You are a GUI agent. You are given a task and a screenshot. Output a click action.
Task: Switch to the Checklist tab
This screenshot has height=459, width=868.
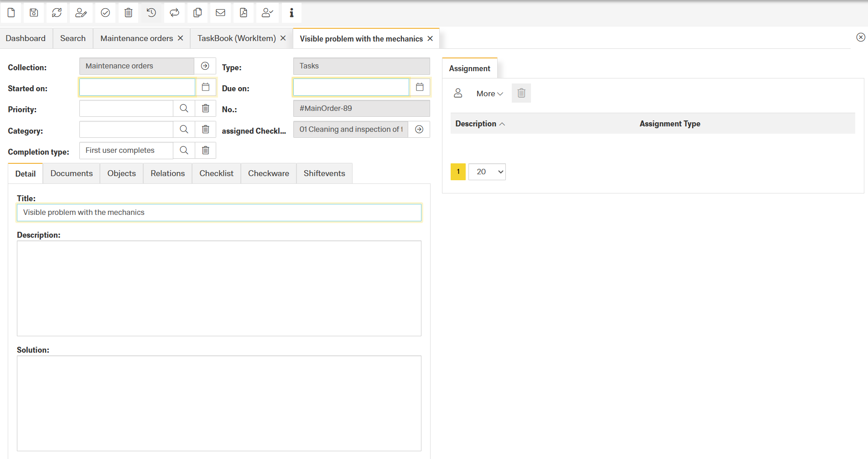click(x=216, y=173)
